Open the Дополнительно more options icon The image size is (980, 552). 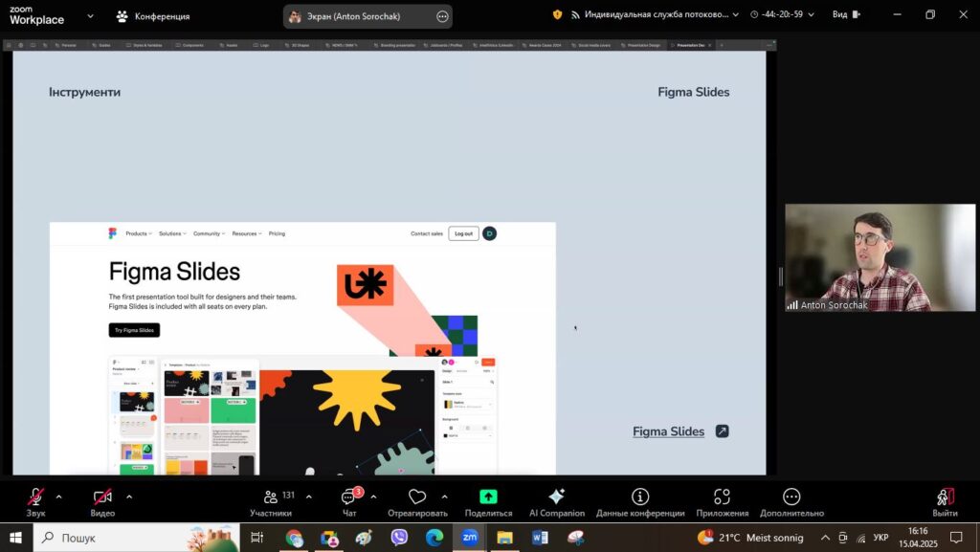(x=791, y=497)
